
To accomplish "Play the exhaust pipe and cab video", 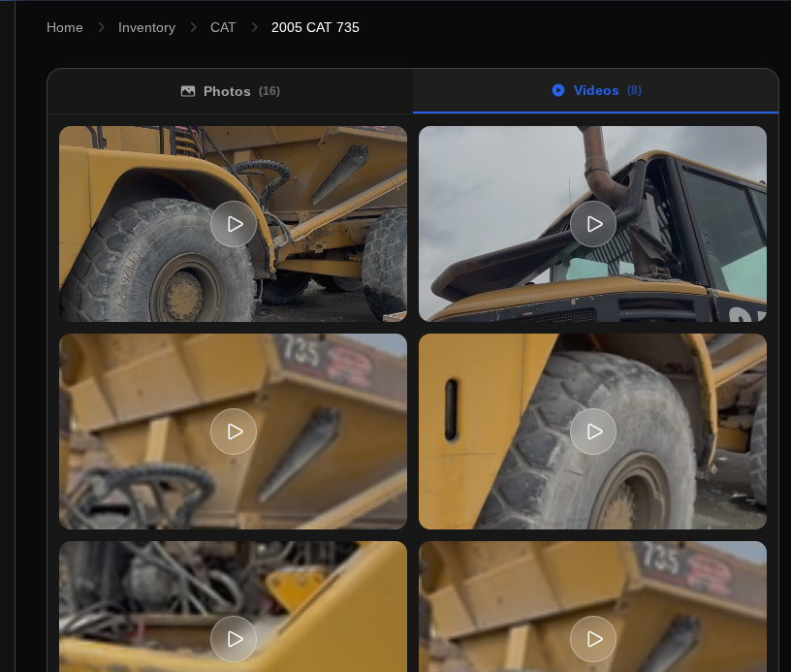I will click(x=593, y=224).
